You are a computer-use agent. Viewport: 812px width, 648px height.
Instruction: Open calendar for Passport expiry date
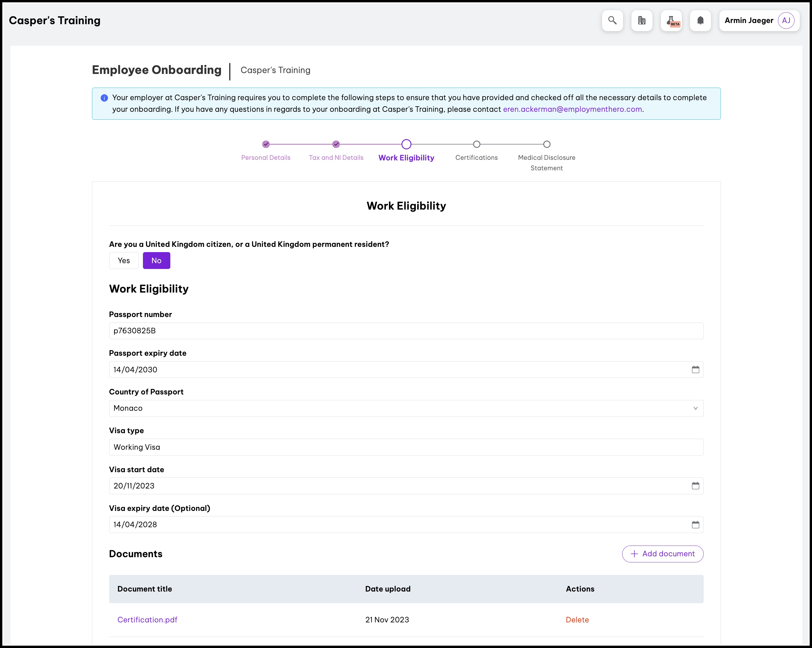tap(695, 369)
